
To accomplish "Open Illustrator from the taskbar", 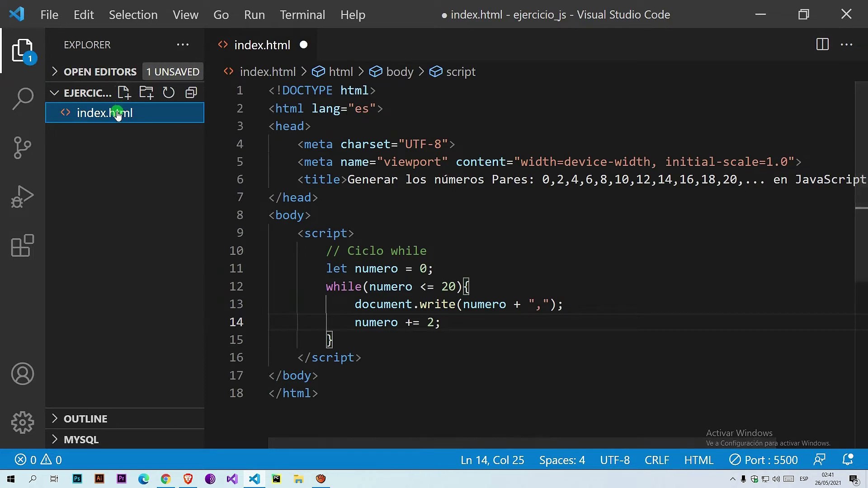I will tap(99, 479).
